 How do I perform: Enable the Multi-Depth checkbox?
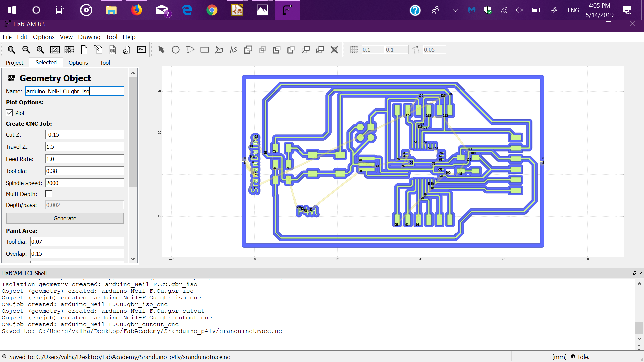(49, 194)
